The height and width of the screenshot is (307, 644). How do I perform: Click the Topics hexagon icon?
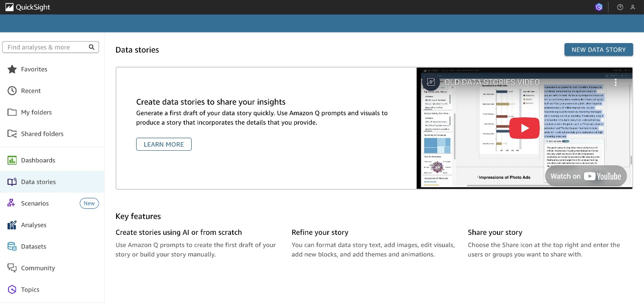pos(12,289)
